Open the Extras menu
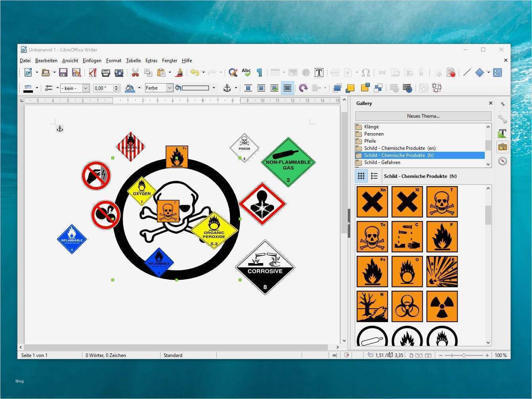The width and height of the screenshot is (532, 399). [x=151, y=60]
